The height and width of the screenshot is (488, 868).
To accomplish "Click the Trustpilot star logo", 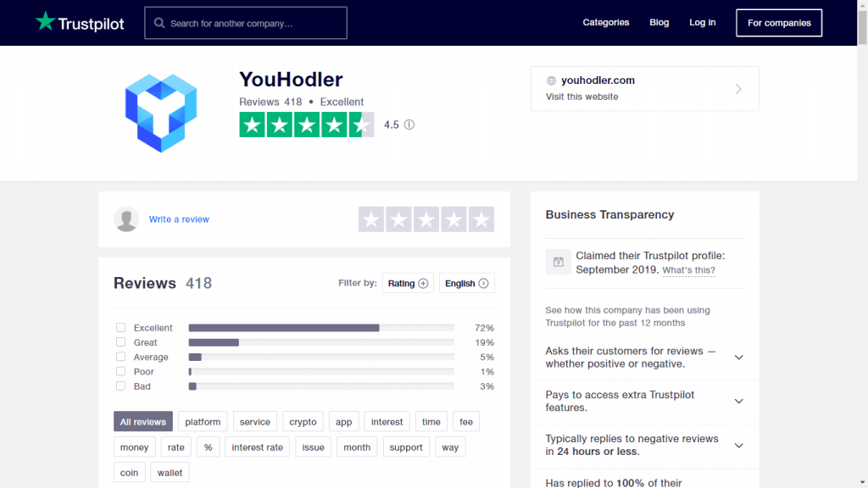I will (x=46, y=21).
